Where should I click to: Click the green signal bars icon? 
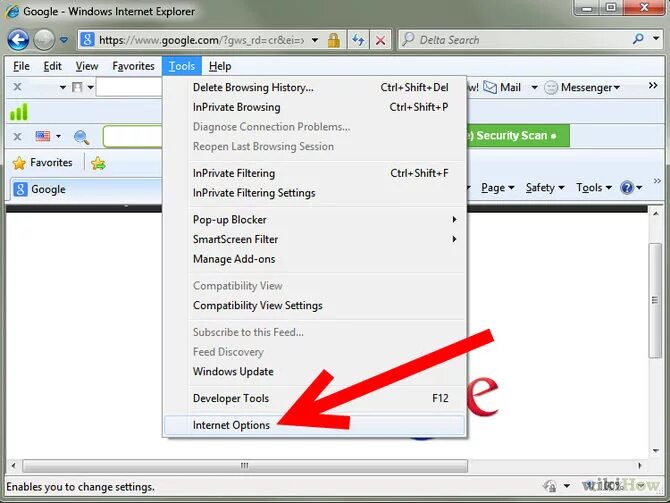[19, 112]
